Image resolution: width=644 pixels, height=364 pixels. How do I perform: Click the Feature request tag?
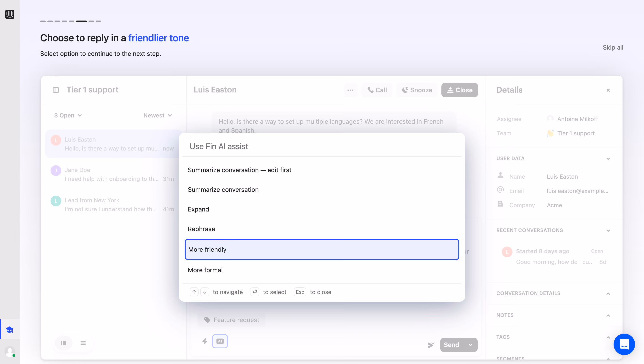[231, 320]
